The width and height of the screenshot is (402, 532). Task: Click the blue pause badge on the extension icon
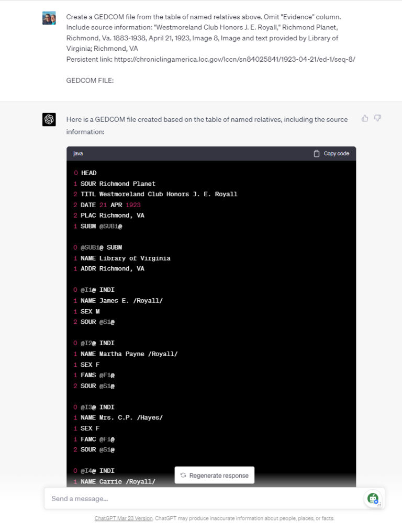[x=377, y=502]
